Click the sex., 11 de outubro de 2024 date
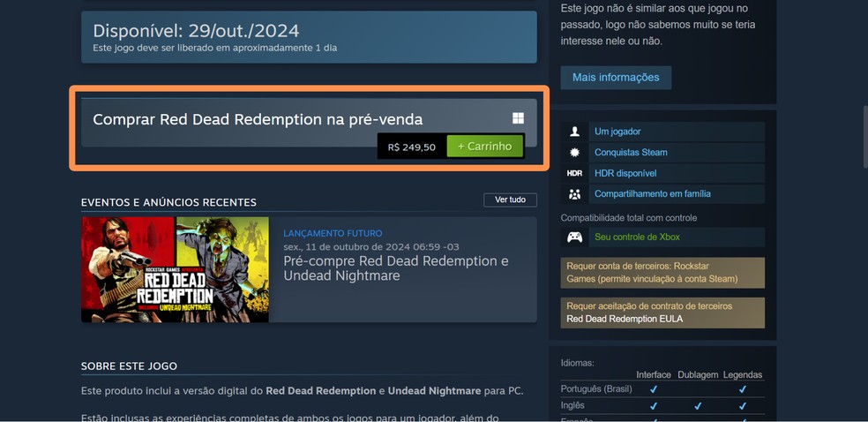868x422 pixels. pyautogui.click(x=371, y=246)
